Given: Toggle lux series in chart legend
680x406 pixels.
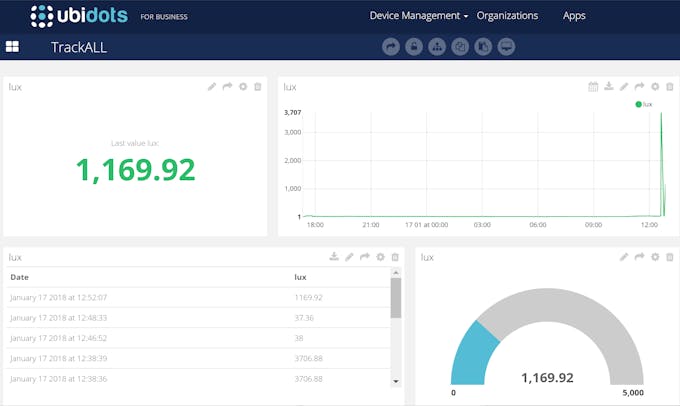Looking at the screenshot, I should click(643, 104).
